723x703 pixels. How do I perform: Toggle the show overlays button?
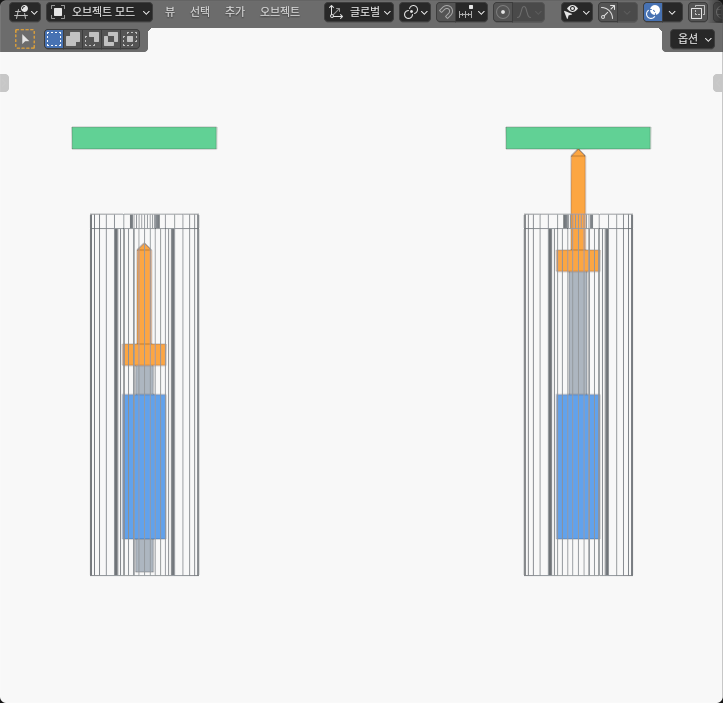click(x=653, y=12)
